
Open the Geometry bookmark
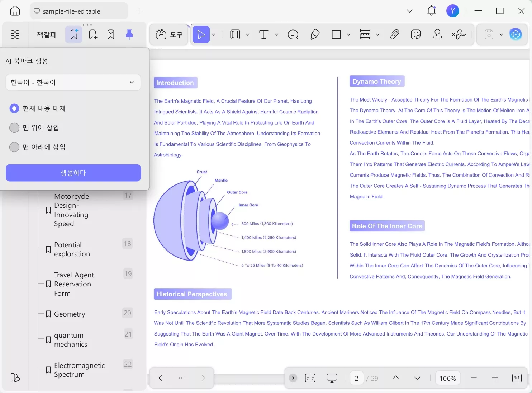click(70, 314)
